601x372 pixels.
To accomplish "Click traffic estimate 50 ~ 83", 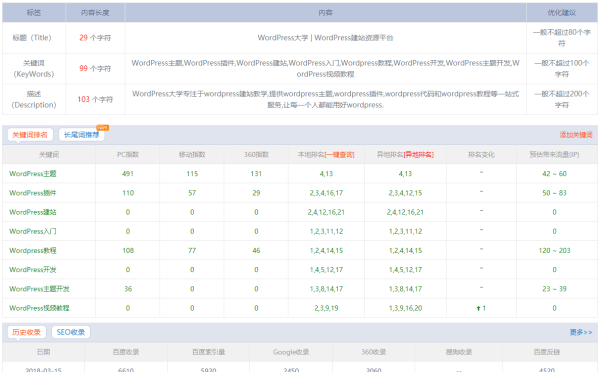I will (x=554, y=193).
